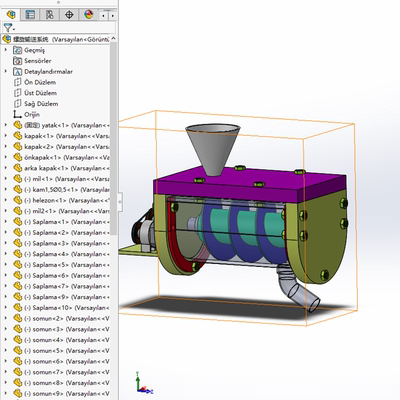The image size is (400, 400).
Task: Click the somun<4> tree row text
Action: [x=67, y=340]
